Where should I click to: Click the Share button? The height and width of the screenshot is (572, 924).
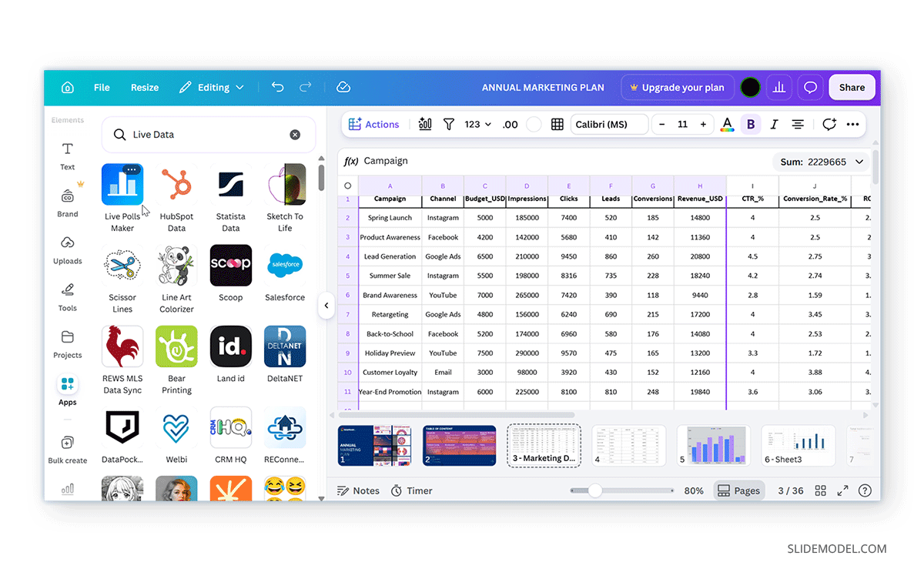[852, 88]
